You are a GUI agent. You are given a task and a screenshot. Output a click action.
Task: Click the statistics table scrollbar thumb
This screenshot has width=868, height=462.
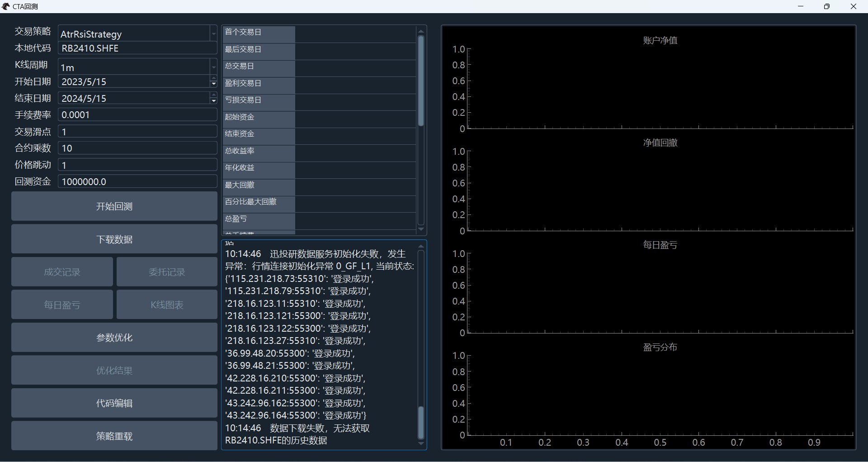421,81
